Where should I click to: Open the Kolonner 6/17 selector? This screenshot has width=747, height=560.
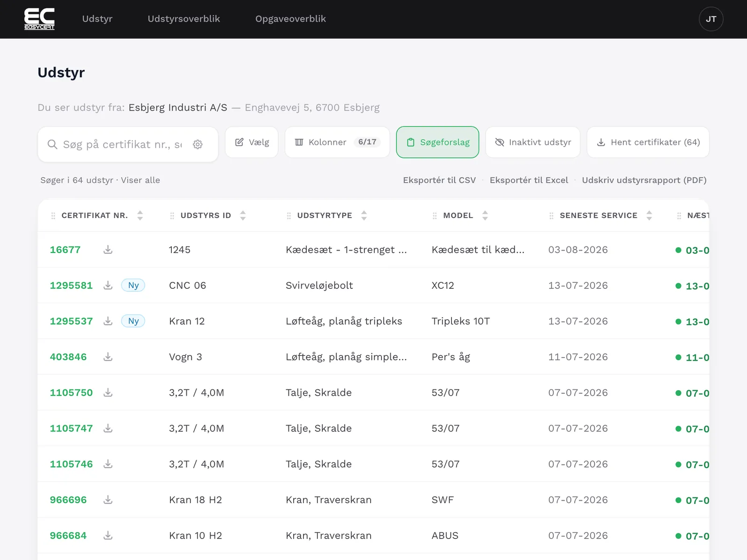click(x=337, y=142)
